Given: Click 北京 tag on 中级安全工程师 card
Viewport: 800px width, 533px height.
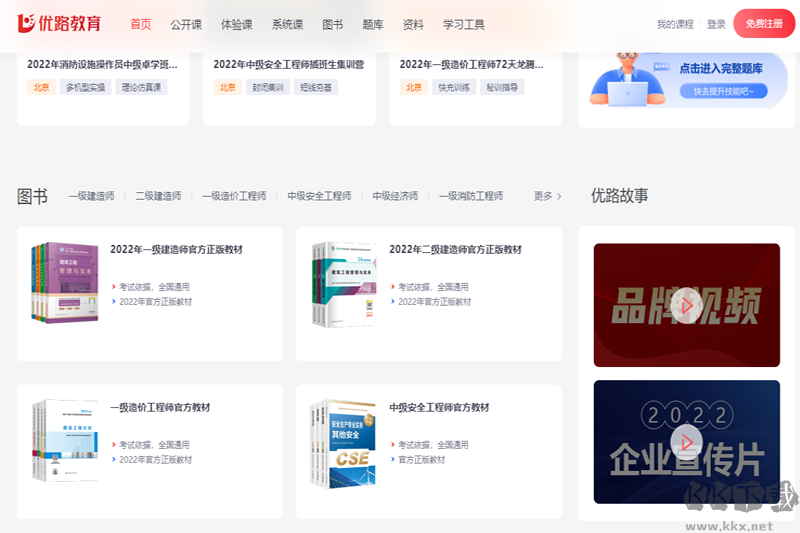Looking at the screenshot, I should pos(228,87).
